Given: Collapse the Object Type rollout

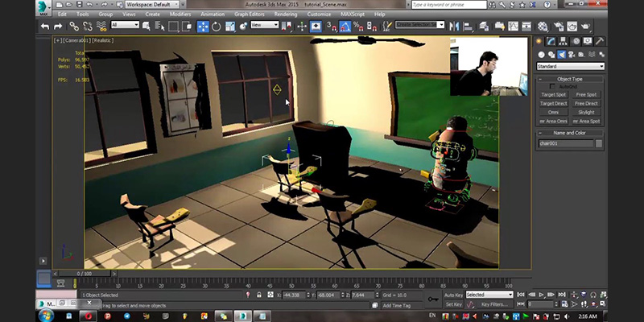Looking at the screenshot, I should pyautogui.click(x=570, y=79).
